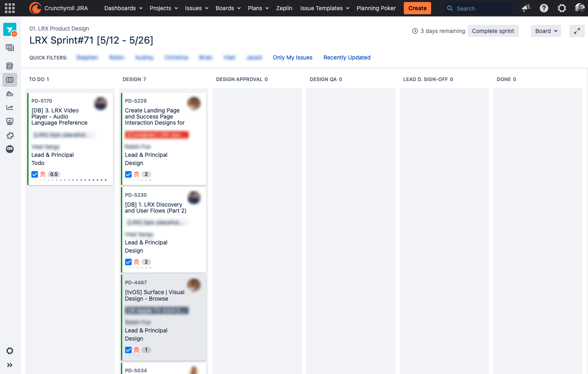Open issue PD-4467 key link
The image size is (588, 374).
(136, 282)
